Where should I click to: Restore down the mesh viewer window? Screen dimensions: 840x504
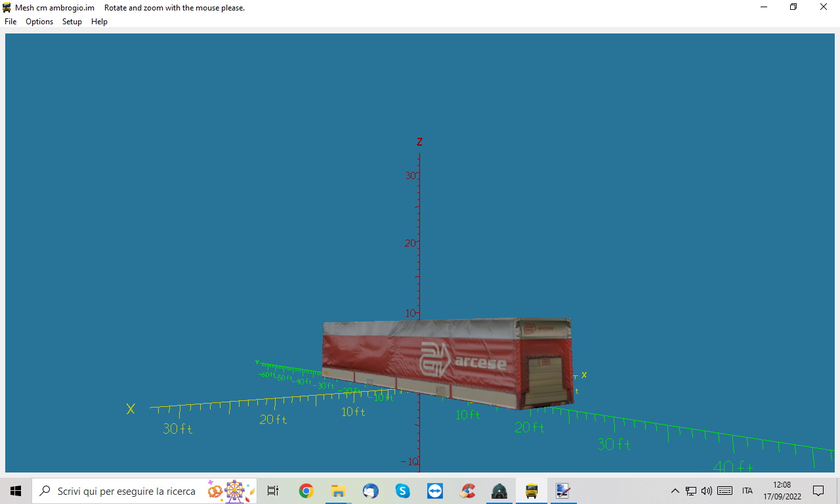(793, 7)
